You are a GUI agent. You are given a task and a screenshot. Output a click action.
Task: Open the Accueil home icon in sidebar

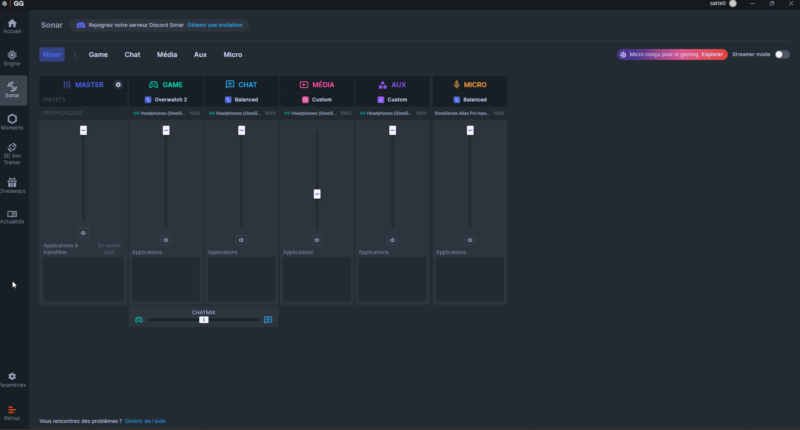(x=12, y=24)
